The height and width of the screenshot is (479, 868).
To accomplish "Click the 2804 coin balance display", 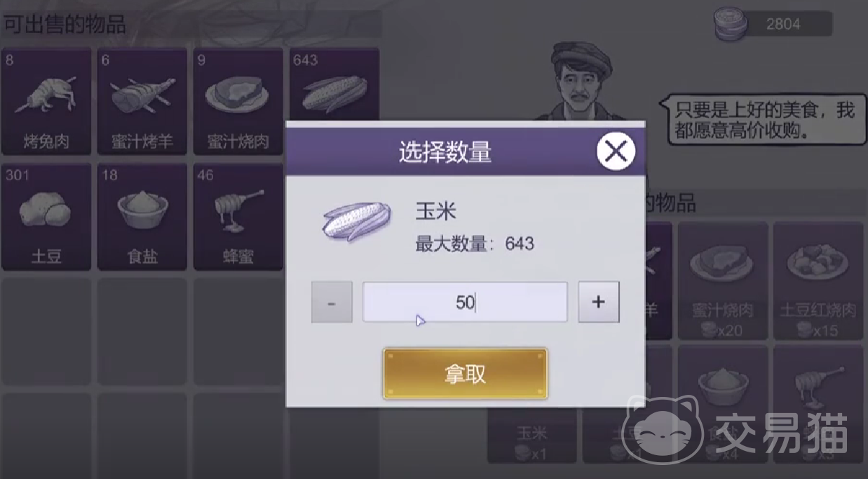I will (x=782, y=24).
